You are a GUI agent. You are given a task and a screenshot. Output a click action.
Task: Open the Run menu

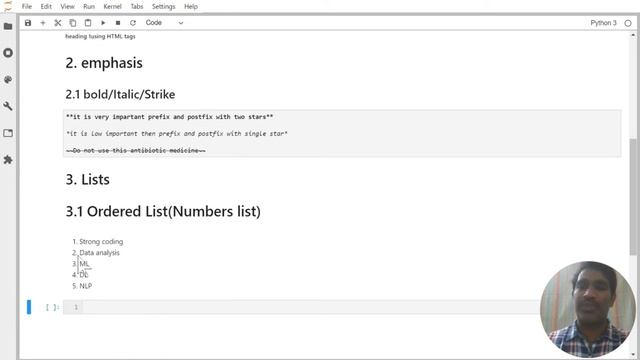[89, 7]
